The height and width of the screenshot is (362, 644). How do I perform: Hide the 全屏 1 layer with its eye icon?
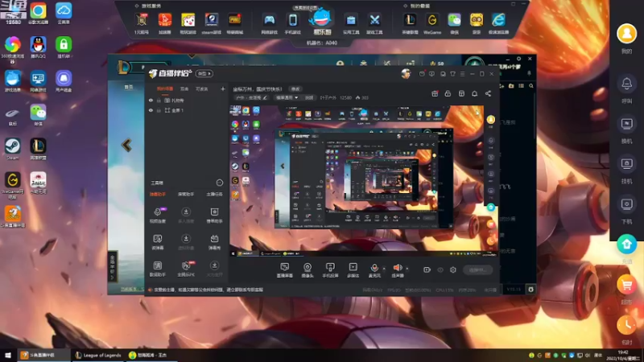coord(151,110)
